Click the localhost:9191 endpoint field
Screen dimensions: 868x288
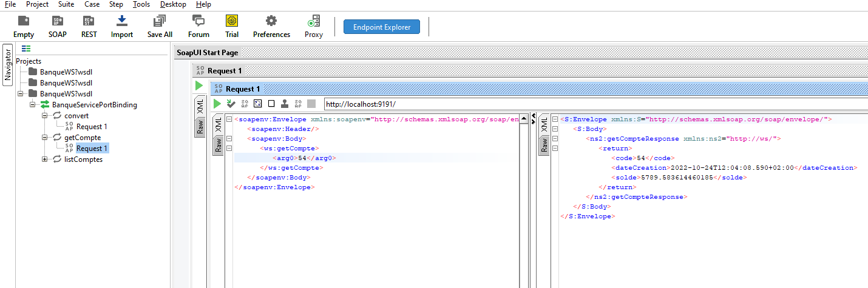(x=595, y=104)
